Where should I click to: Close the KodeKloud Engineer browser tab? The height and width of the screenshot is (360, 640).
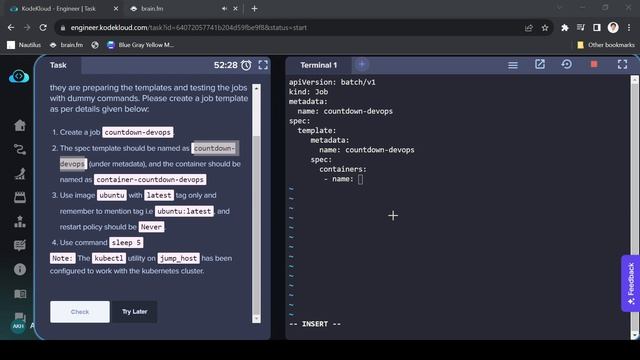pos(116,8)
